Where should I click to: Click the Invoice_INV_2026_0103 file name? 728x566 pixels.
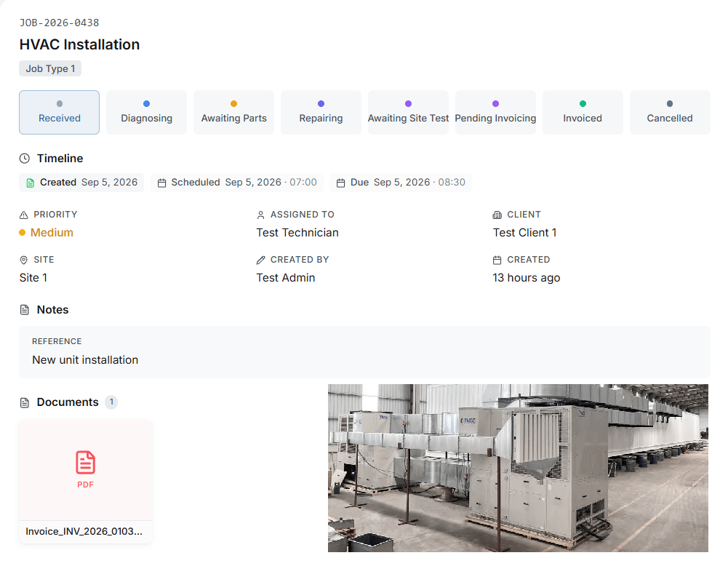tap(84, 532)
